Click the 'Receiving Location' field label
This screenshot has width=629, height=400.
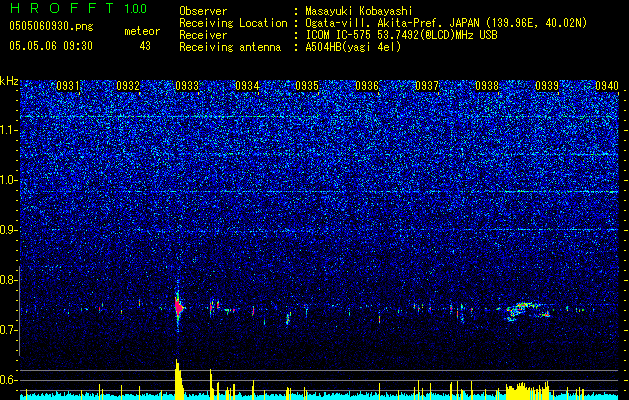233,23
